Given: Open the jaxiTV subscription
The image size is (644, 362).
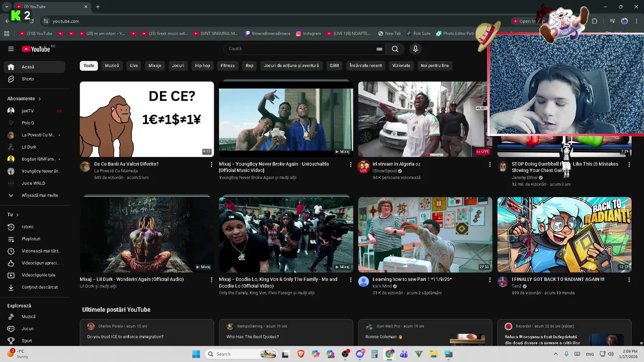Looking at the screenshot, I should (34, 111).
